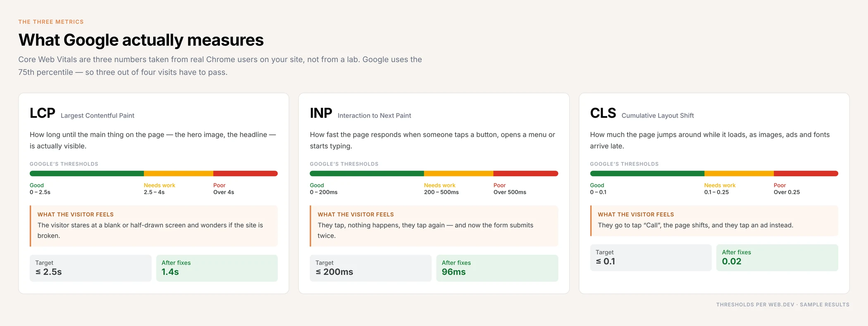Click the CLS "Target ≤ 0.1" box

[651, 258]
